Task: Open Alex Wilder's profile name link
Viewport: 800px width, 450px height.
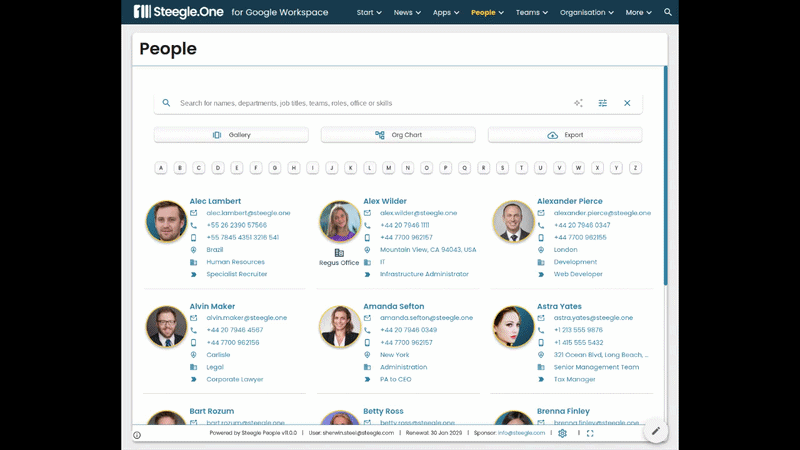Action: pyautogui.click(x=385, y=201)
